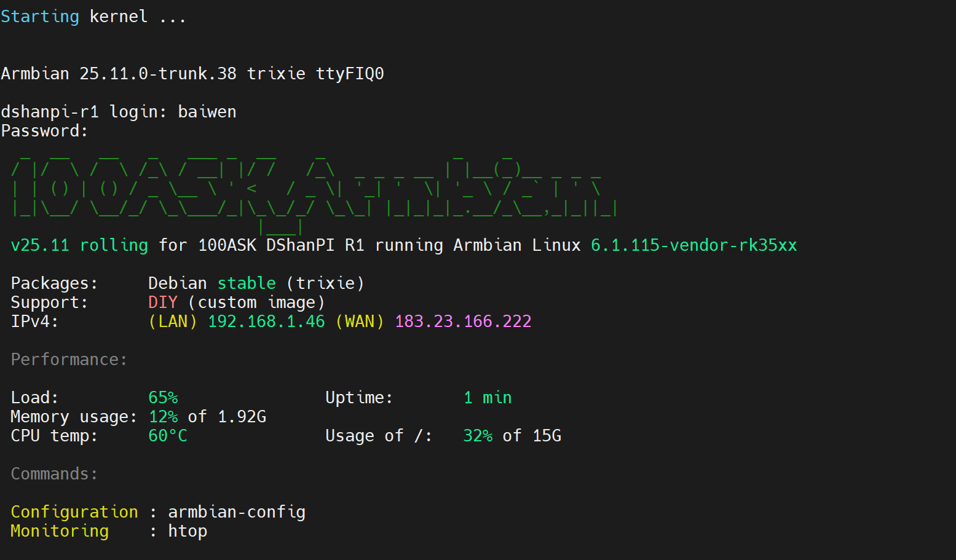Click the armbian-config command text

pyautogui.click(x=237, y=512)
